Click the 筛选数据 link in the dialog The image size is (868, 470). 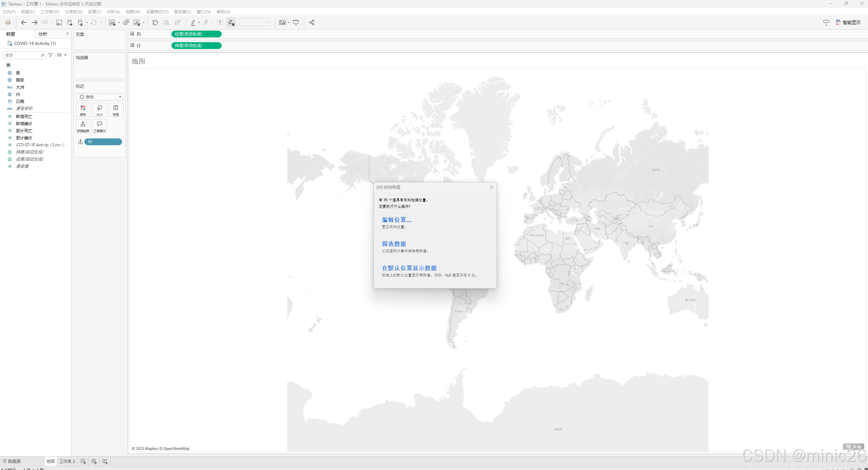coord(394,244)
